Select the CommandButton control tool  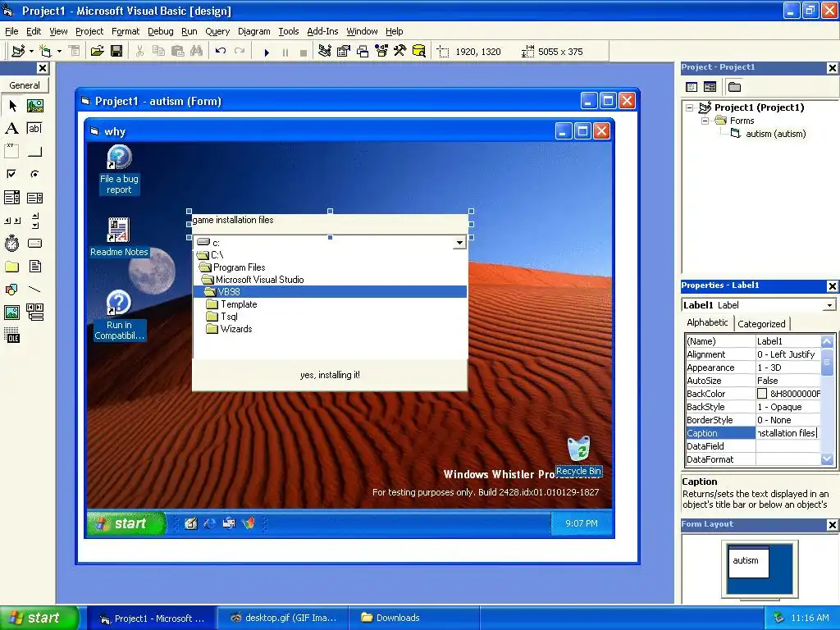34,151
